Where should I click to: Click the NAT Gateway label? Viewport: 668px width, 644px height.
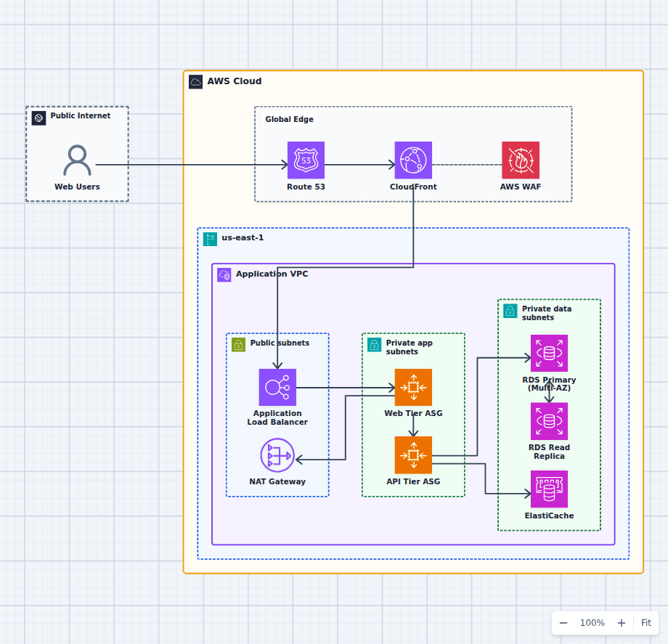(x=277, y=481)
